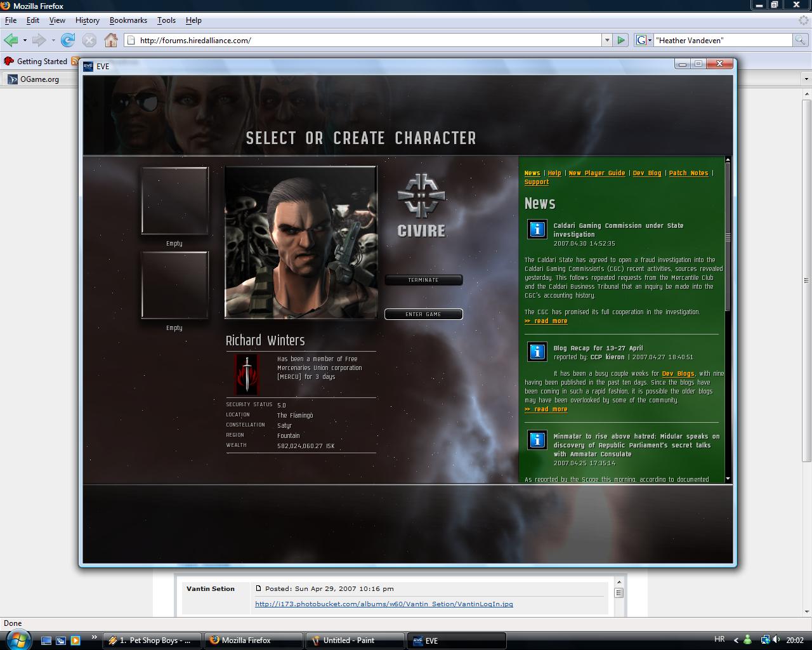812x650 pixels.
Task: Click the forum post frame scrollbar thumb
Action: click(x=619, y=593)
